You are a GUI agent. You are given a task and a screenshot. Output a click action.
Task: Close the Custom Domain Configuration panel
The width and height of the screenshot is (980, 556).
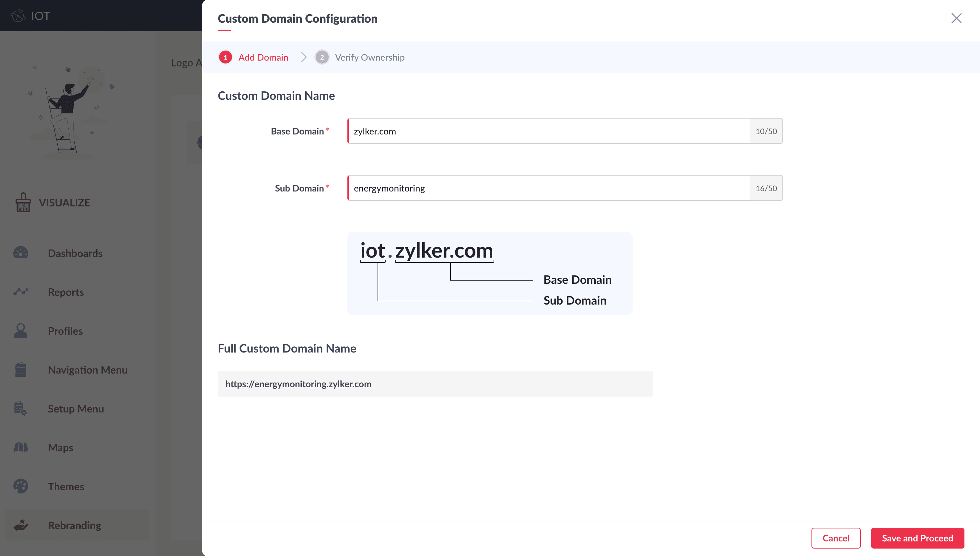(x=956, y=18)
